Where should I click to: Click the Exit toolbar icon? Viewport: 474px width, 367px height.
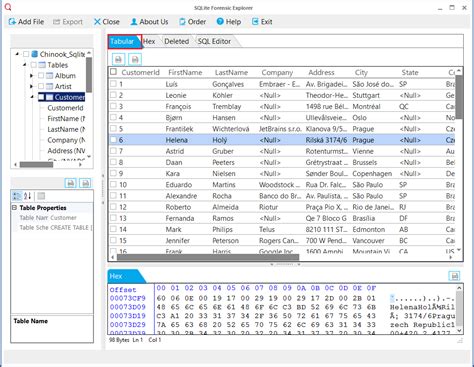tap(255, 22)
